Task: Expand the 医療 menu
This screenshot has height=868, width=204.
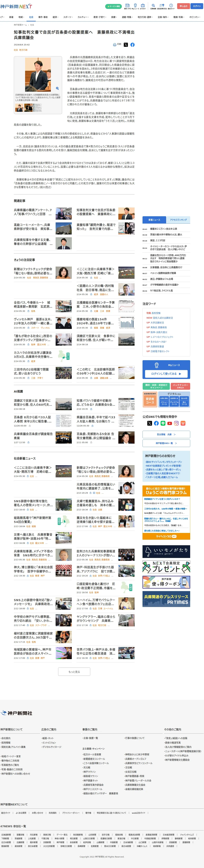Action: [115, 17]
